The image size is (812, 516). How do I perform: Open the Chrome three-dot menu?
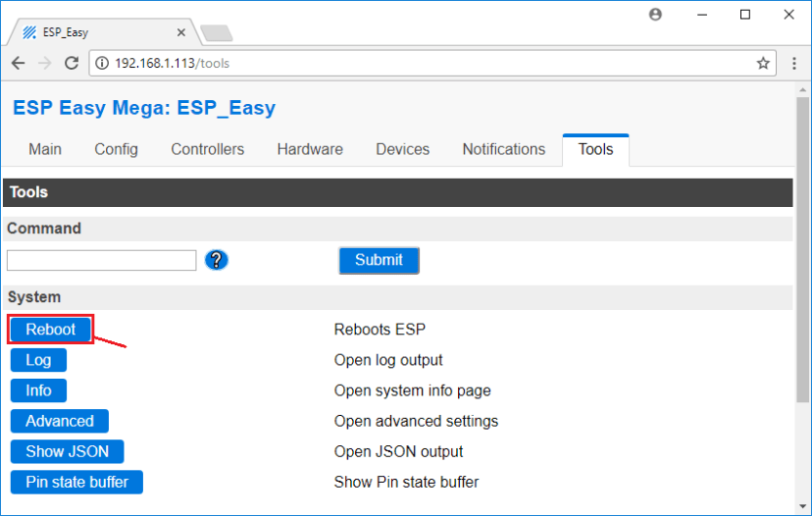pyautogui.click(x=794, y=63)
